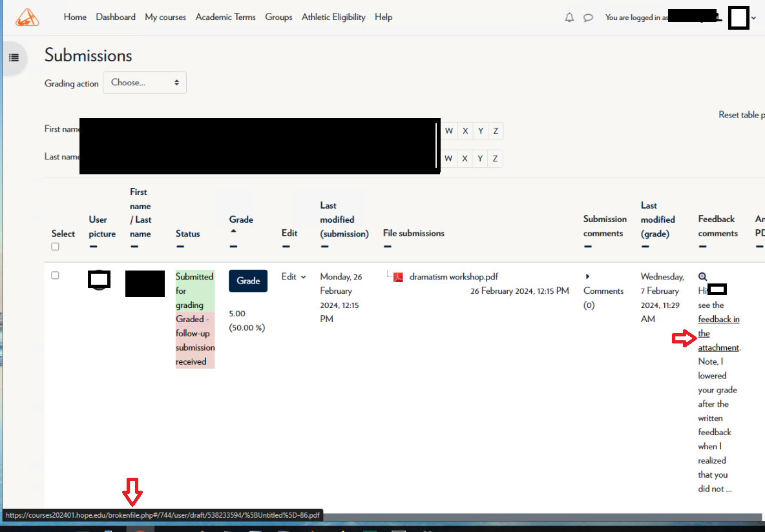Viewport: 765px width, 532px height.
Task: Click Reset table preferences link
Action: tap(742, 115)
